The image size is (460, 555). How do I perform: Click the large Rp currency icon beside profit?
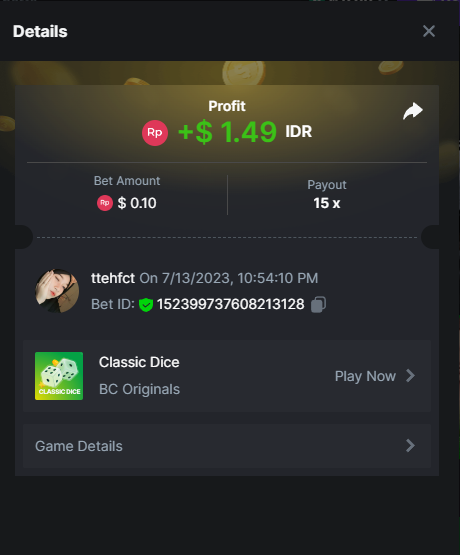point(155,133)
